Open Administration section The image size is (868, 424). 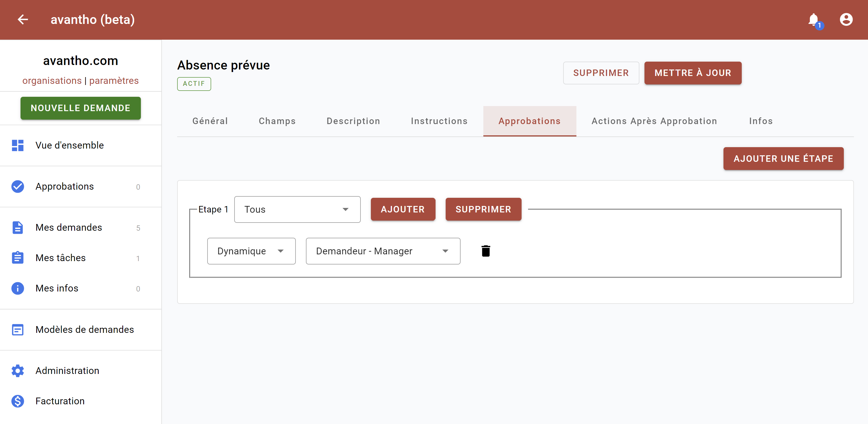point(81,371)
